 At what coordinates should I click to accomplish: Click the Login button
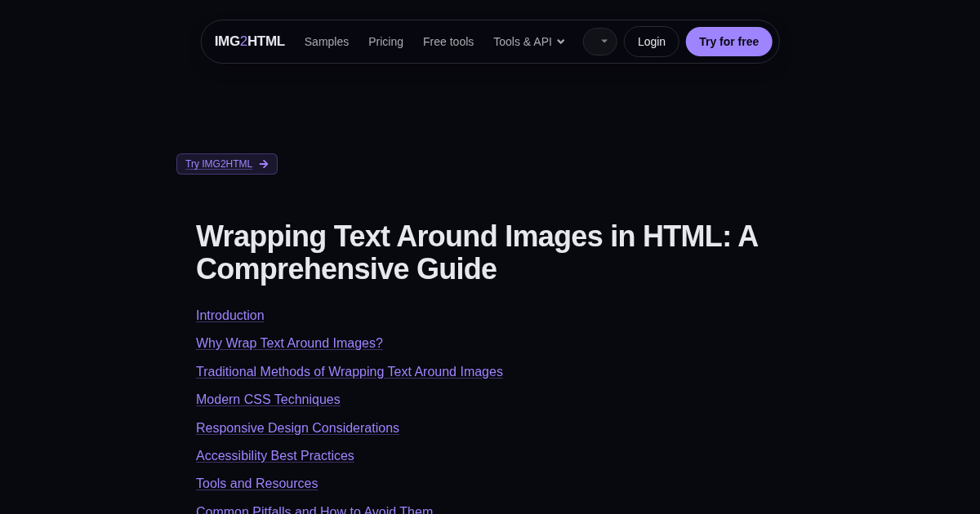(652, 42)
